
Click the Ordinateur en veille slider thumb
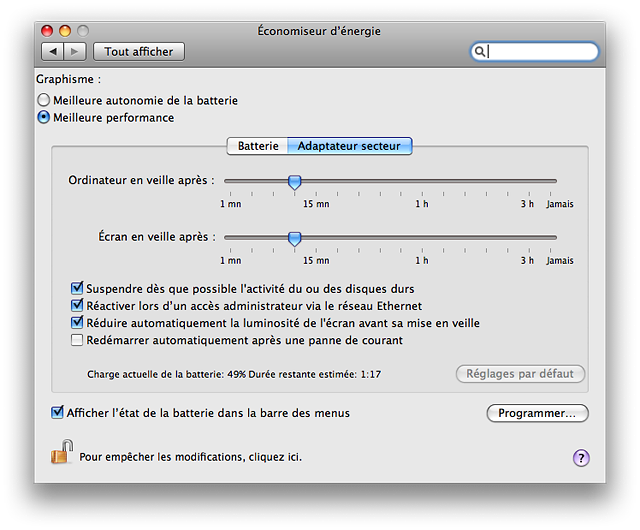[294, 182]
